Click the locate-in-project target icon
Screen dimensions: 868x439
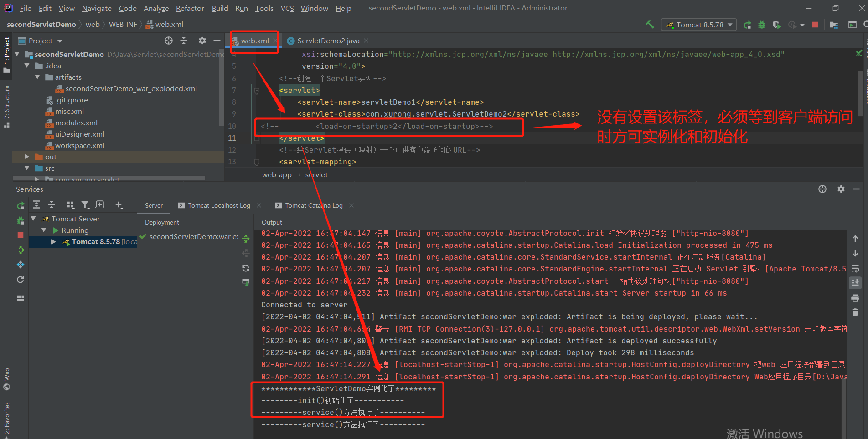pos(169,41)
